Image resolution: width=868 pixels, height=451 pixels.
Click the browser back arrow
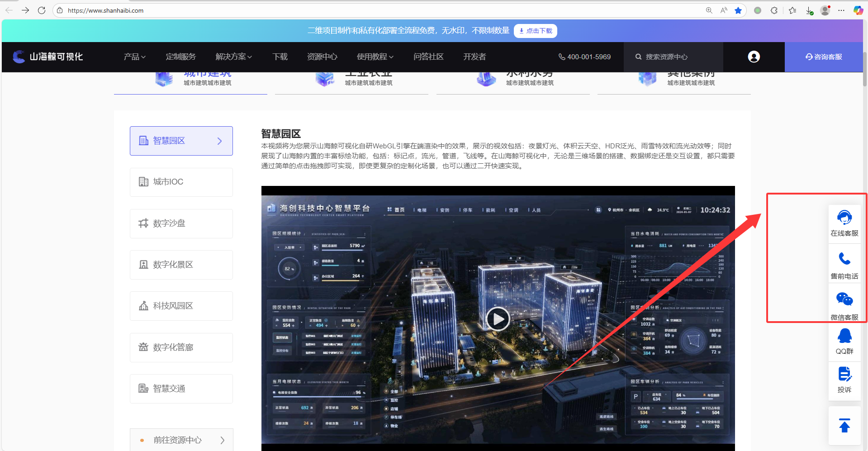[x=9, y=10]
